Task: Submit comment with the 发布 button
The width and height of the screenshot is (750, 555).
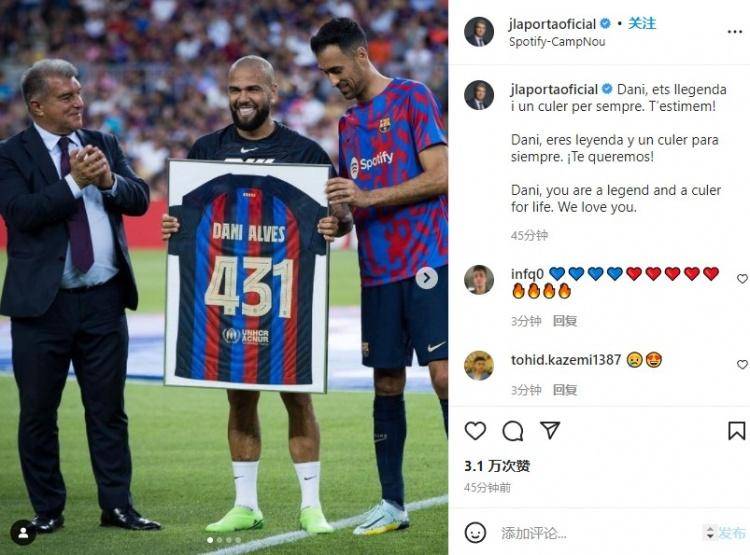Action: click(731, 533)
